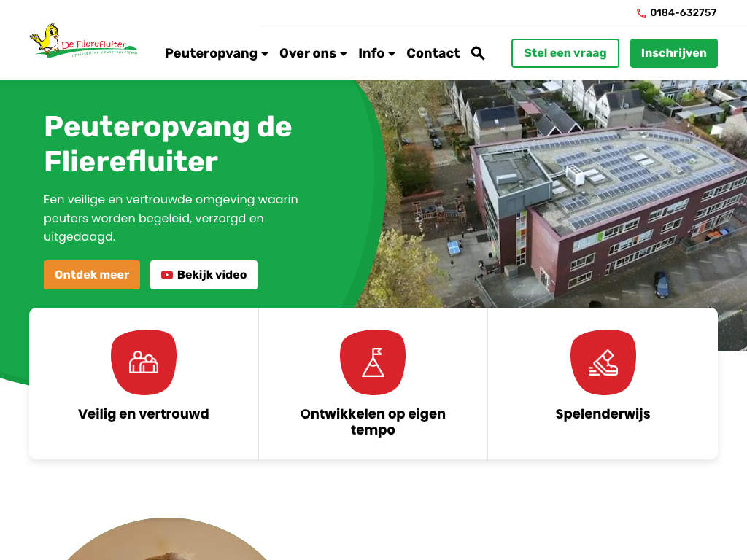Expand the Peuteropvang dropdown menu

216,53
